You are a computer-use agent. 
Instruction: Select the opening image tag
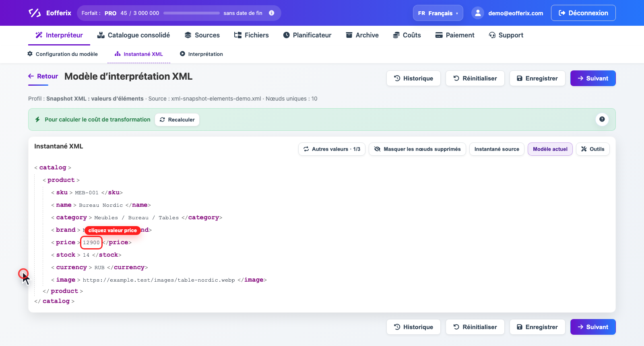click(66, 280)
